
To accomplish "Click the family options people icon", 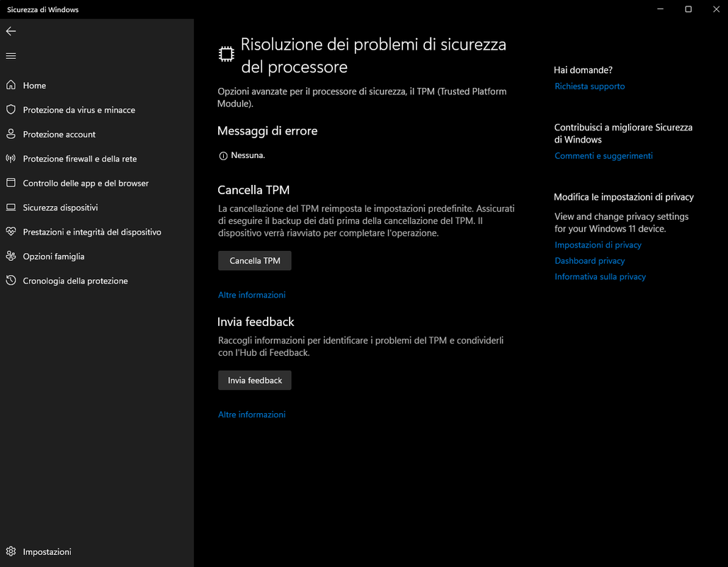I will 11,256.
